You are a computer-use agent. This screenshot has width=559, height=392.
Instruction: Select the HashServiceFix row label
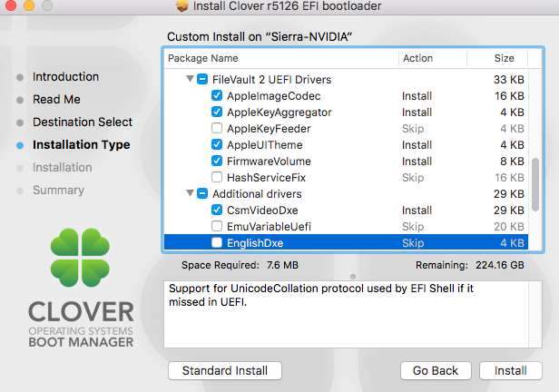coord(266,178)
